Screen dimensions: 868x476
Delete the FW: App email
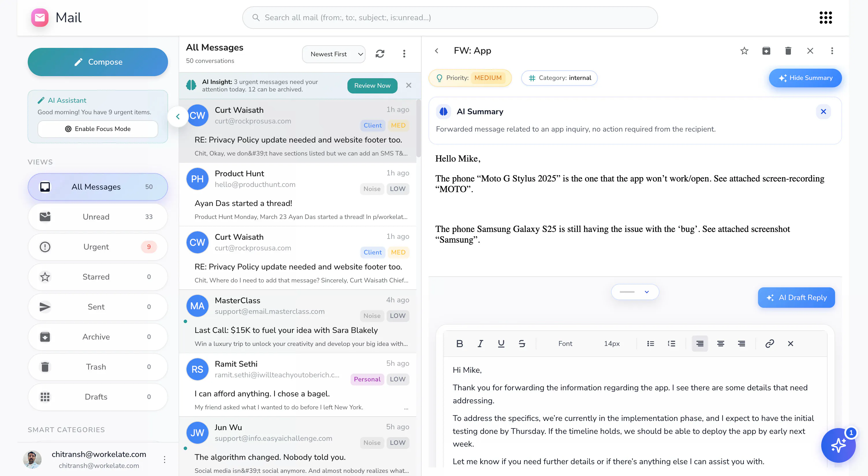click(x=788, y=51)
